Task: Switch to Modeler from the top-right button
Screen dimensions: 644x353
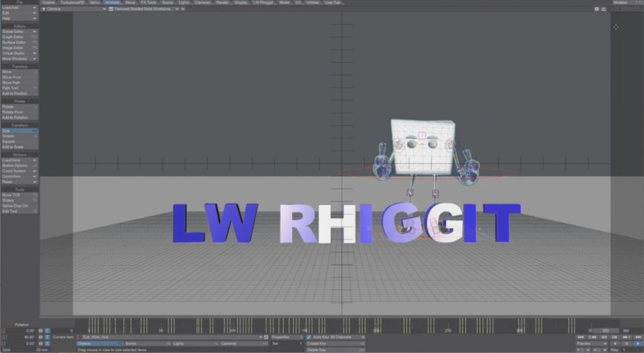Action: point(628,2)
